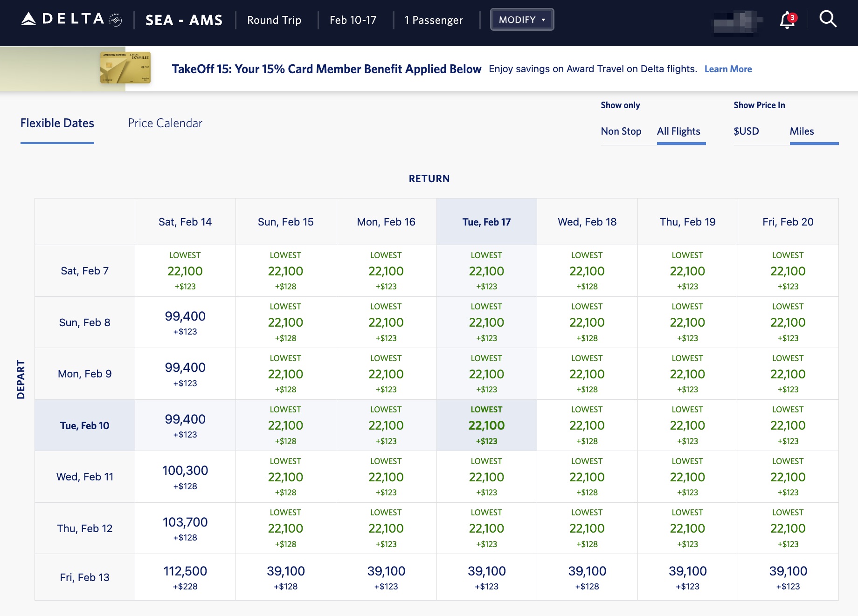Show prices in Miles
The height and width of the screenshot is (616, 858).
[802, 131]
